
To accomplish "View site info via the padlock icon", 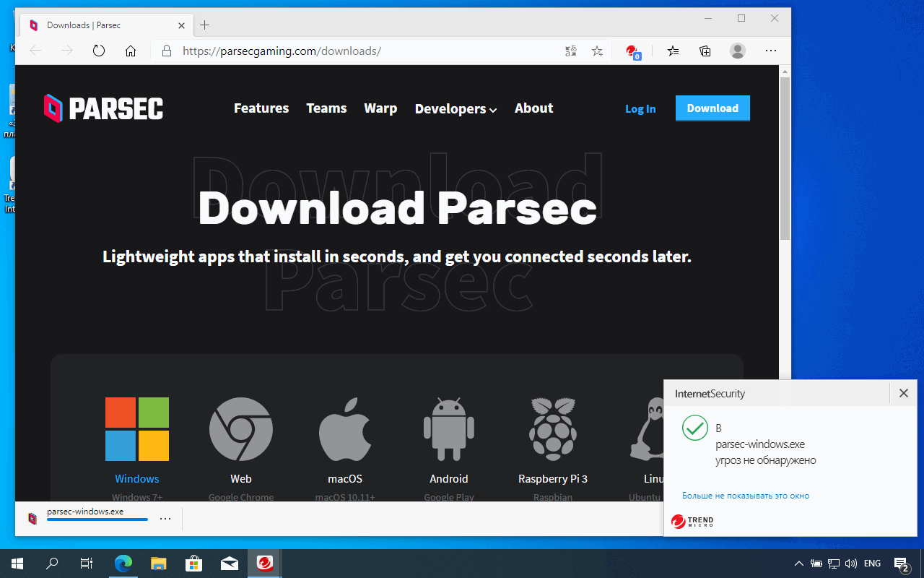I will (167, 51).
